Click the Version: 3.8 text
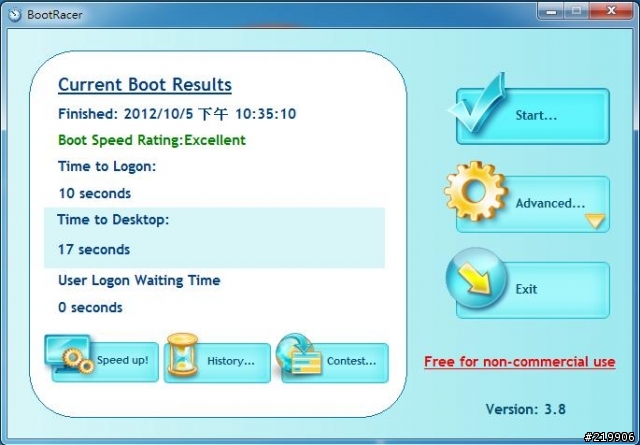 [526, 409]
